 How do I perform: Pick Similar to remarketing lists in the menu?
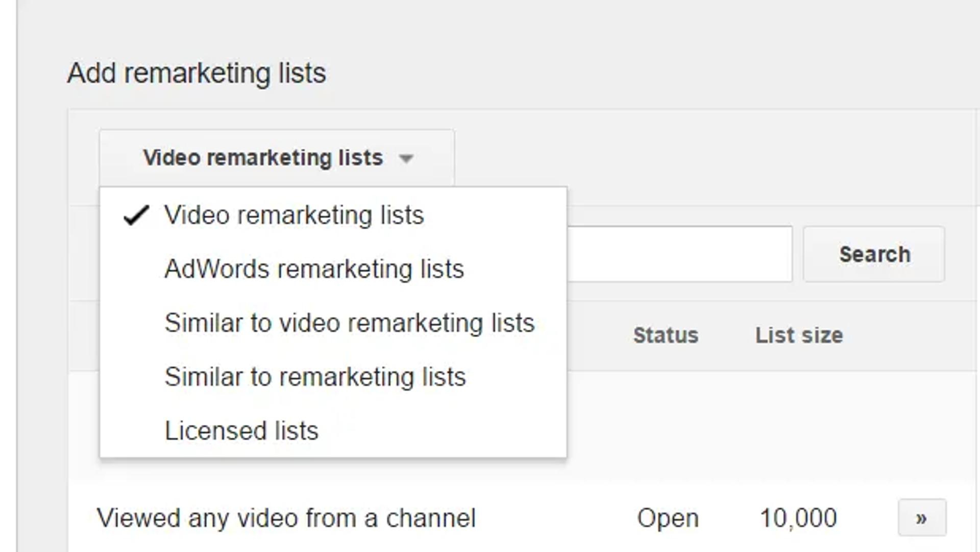pyautogui.click(x=333, y=377)
